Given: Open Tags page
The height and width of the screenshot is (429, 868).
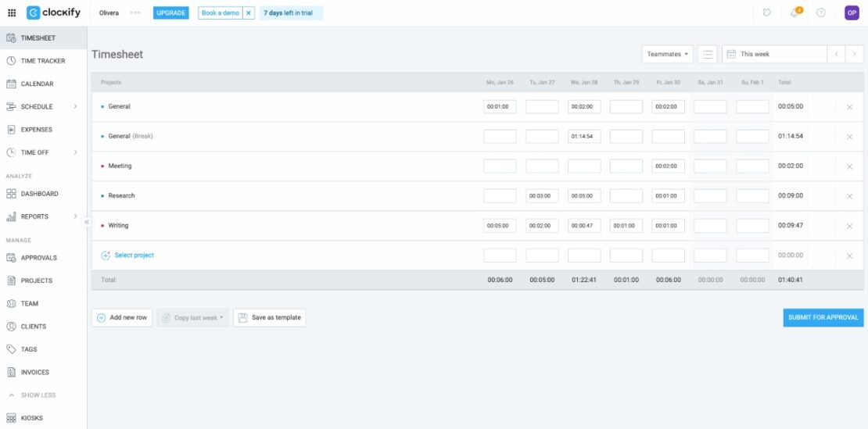Looking at the screenshot, I should coord(43,349).
